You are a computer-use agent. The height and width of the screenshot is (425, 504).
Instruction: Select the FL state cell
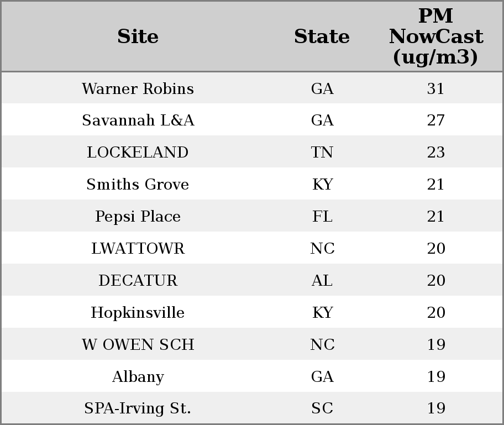point(322,217)
